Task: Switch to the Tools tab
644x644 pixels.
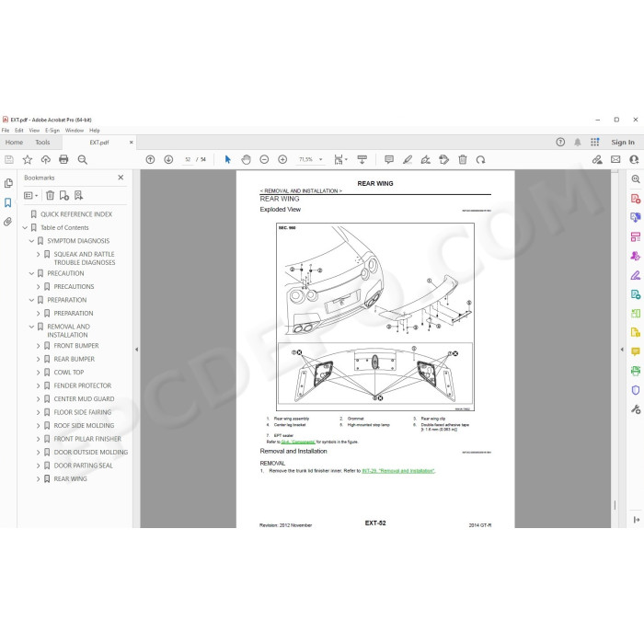Action: point(42,142)
